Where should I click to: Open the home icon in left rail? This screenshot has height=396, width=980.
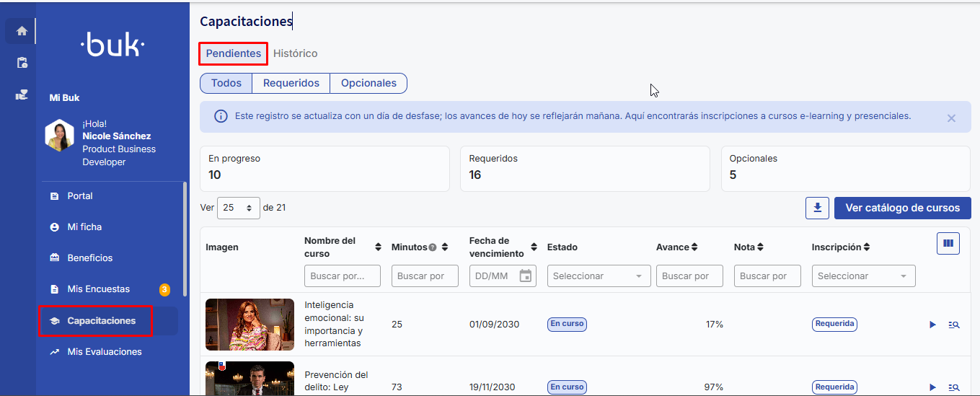(22, 31)
